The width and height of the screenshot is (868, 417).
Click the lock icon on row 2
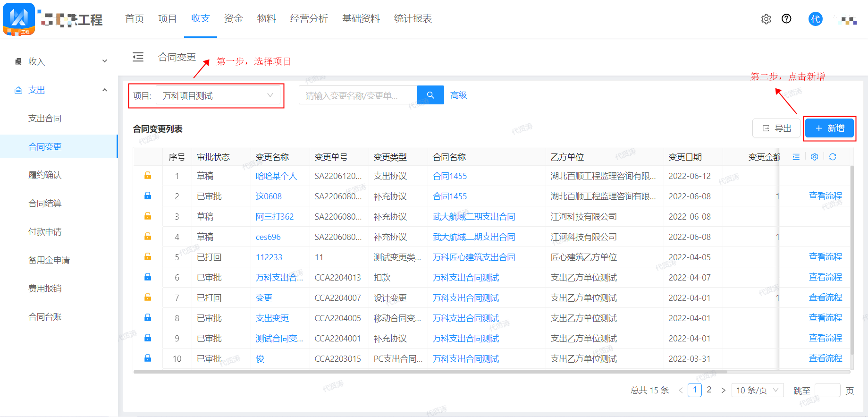[x=148, y=196]
